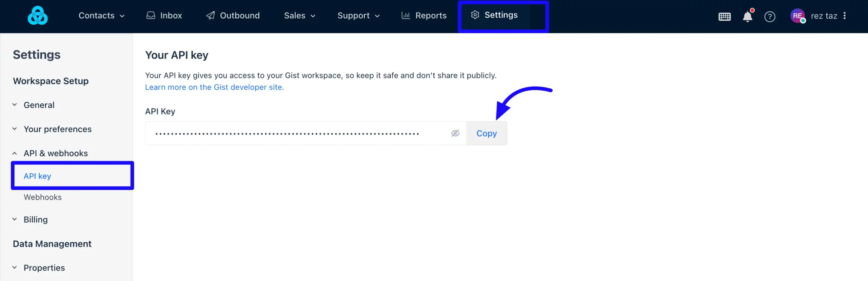Click the Gist logo icon
This screenshot has width=868, height=281.
pos(38,16)
